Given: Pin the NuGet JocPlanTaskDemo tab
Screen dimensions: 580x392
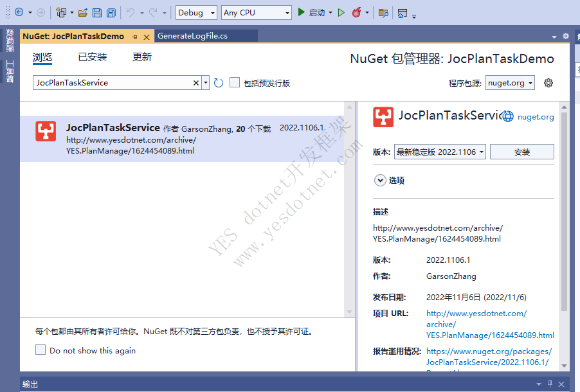Looking at the screenshot, I should tap(134, 37).
